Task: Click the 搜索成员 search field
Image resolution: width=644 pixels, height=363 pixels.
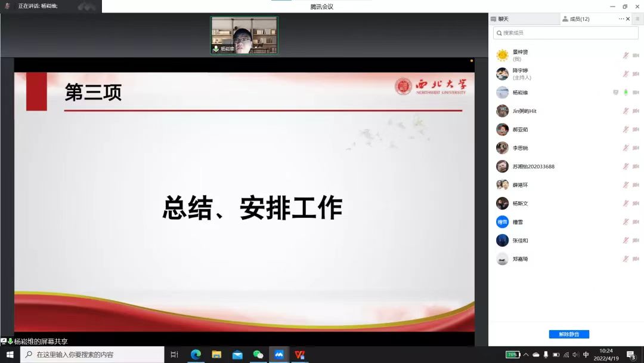Action: click(565, 33)
